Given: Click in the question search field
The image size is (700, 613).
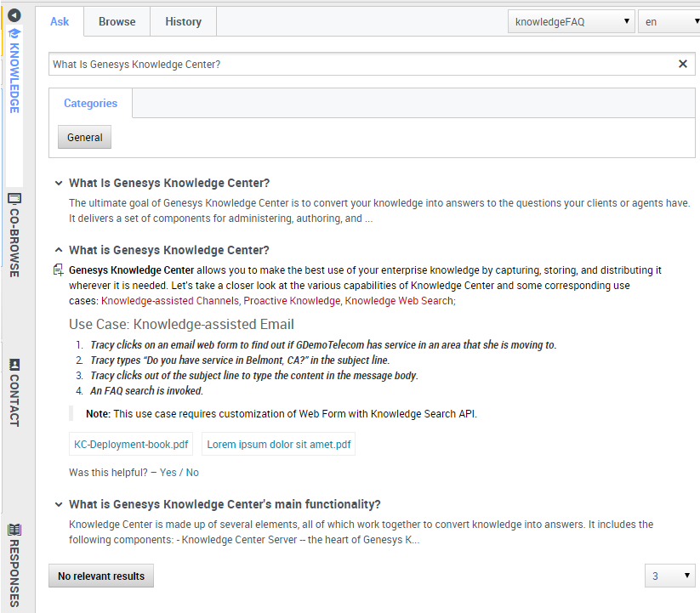Looking at the screenshot, I should (357, 64).
